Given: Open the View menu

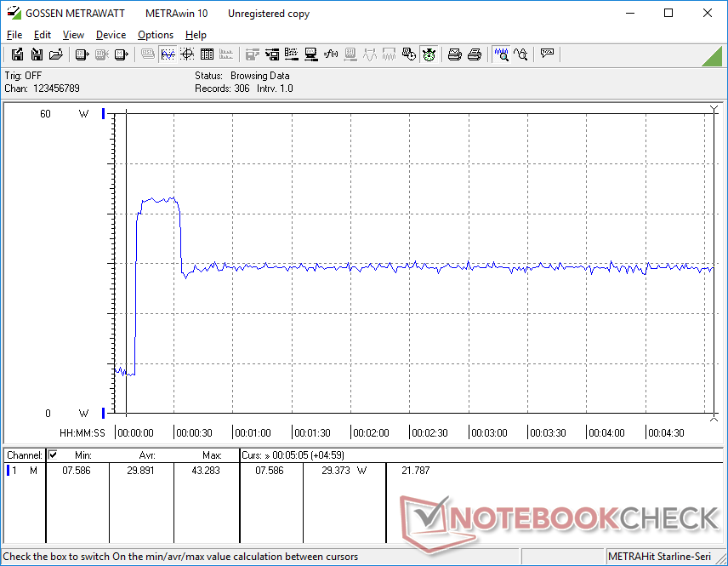Looking at the screenshot, I should coord(73,35).
